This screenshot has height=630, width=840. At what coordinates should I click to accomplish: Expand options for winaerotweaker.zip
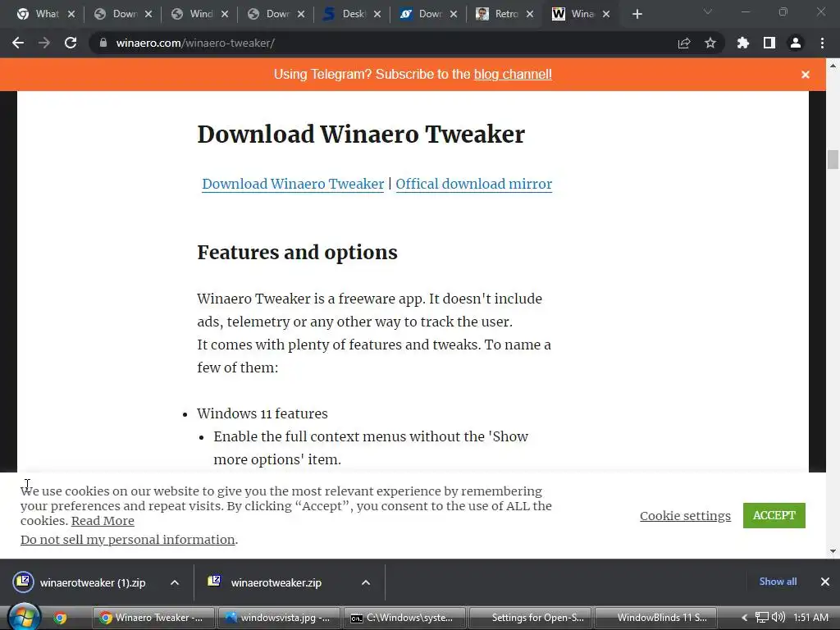tap(366, 582)
